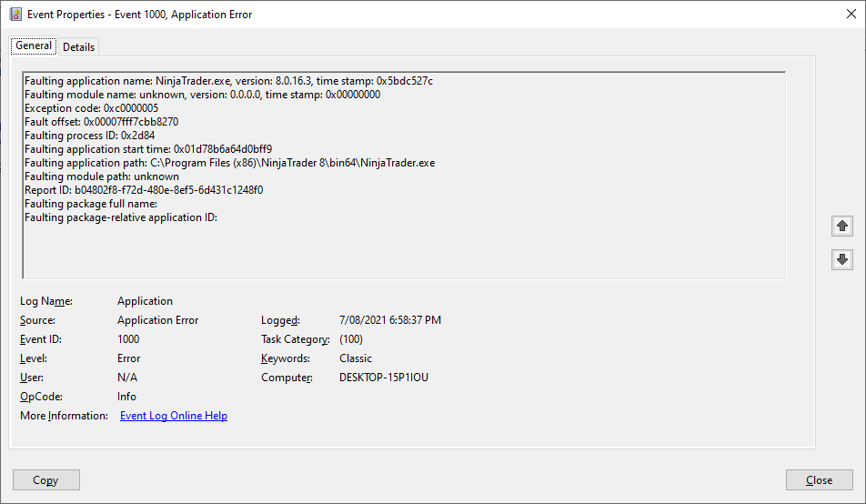The height and width of the screenshot is (504, 866).
Task: Close the dialog with the Close button
Action: point(819,480)
